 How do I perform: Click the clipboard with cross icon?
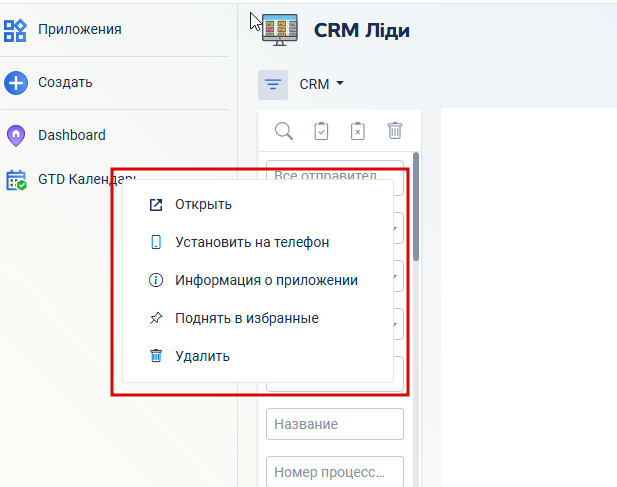[357, 131]
